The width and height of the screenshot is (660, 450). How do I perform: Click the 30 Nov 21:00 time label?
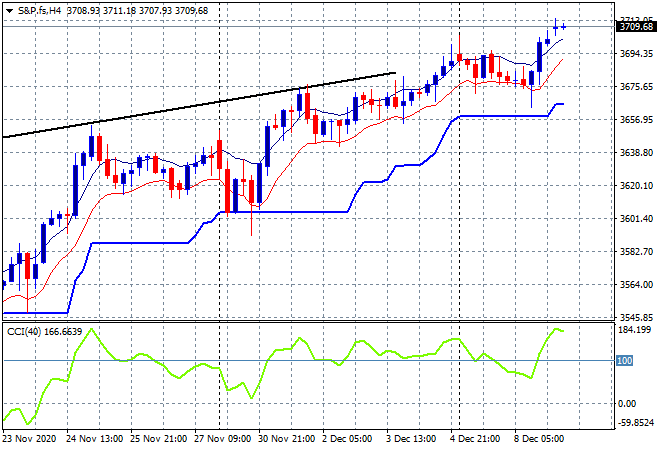(x=287, y=439)
